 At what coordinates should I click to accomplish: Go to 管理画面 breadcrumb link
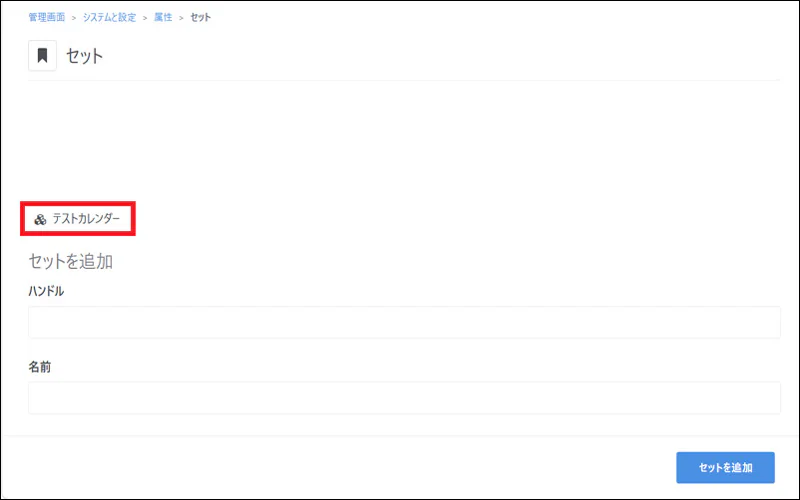click(x=47, y=17)
